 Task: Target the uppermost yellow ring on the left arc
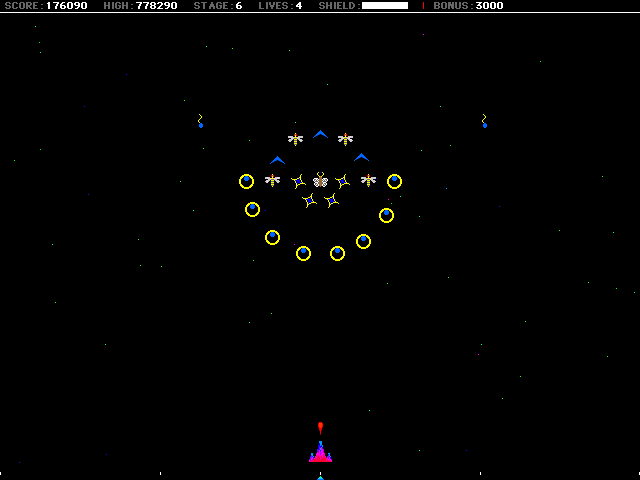pyautogui.click(x=247, y=181)
